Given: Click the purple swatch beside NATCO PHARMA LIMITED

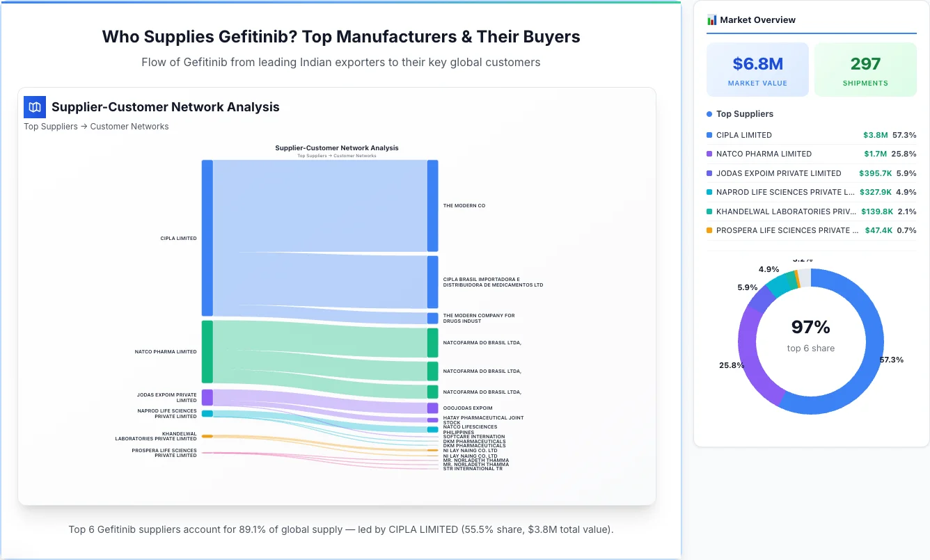Looking at the screenshot, I should tap(709, 154).
